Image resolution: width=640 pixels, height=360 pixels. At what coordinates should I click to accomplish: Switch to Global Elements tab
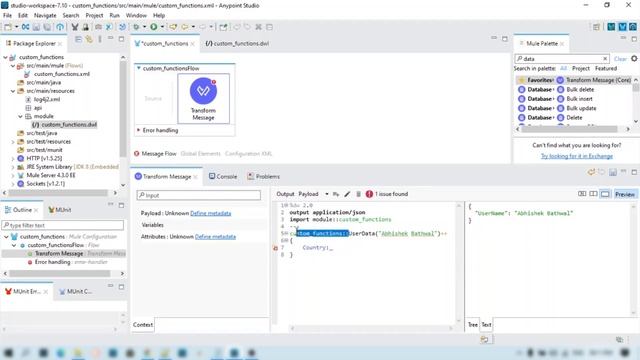[200, 154]
